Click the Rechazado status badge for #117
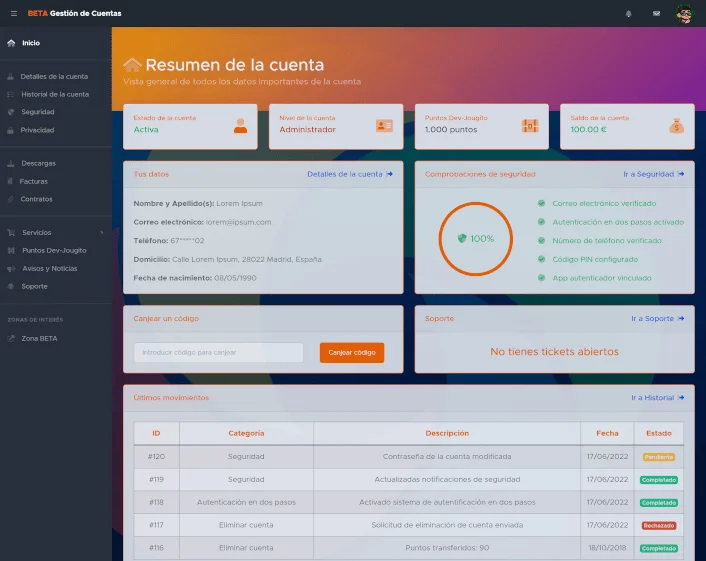Screen dimensions: 706x561 659,525
